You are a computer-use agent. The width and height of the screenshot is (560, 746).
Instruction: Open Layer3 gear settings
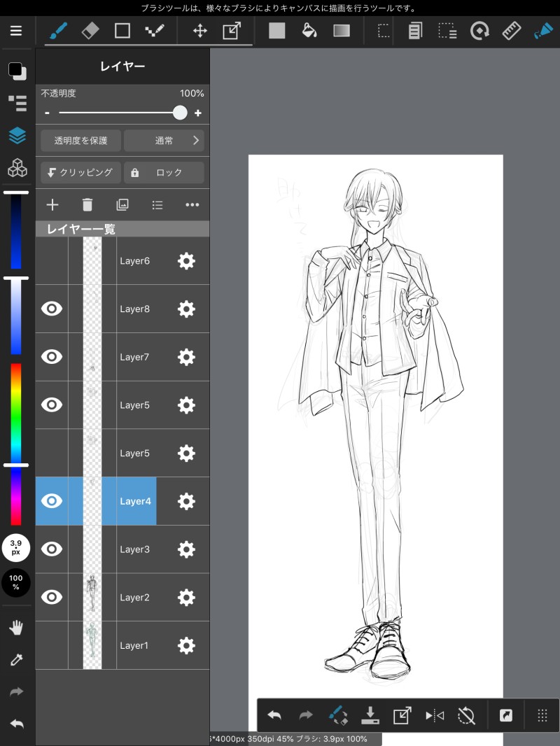(x=186, y=549)
